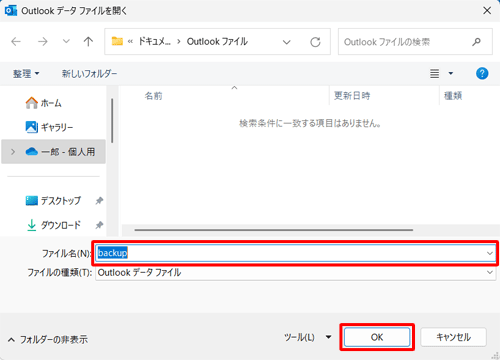Select 一郎 - 個人用 OneDrive item

click(53, 152)
